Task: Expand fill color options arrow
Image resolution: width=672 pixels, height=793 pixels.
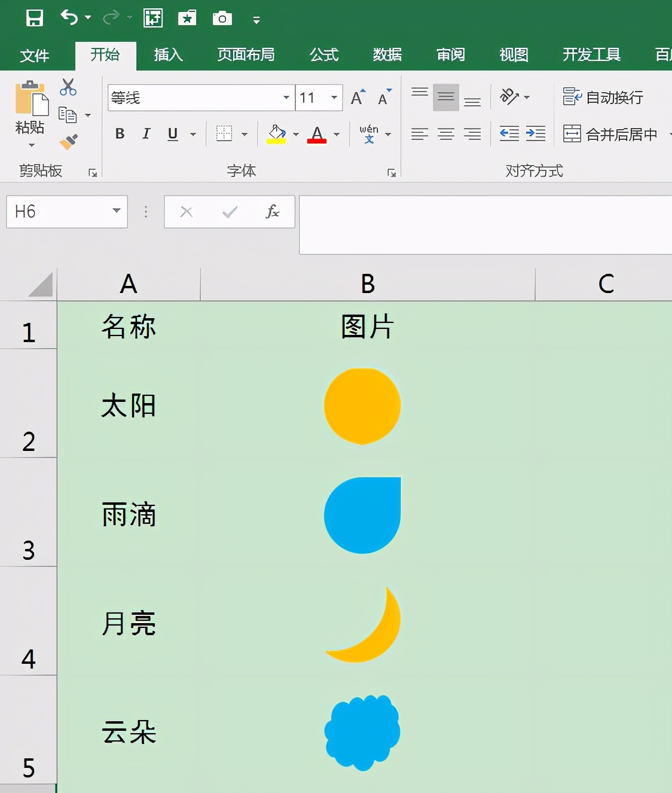Action: [x=296, y=135]
